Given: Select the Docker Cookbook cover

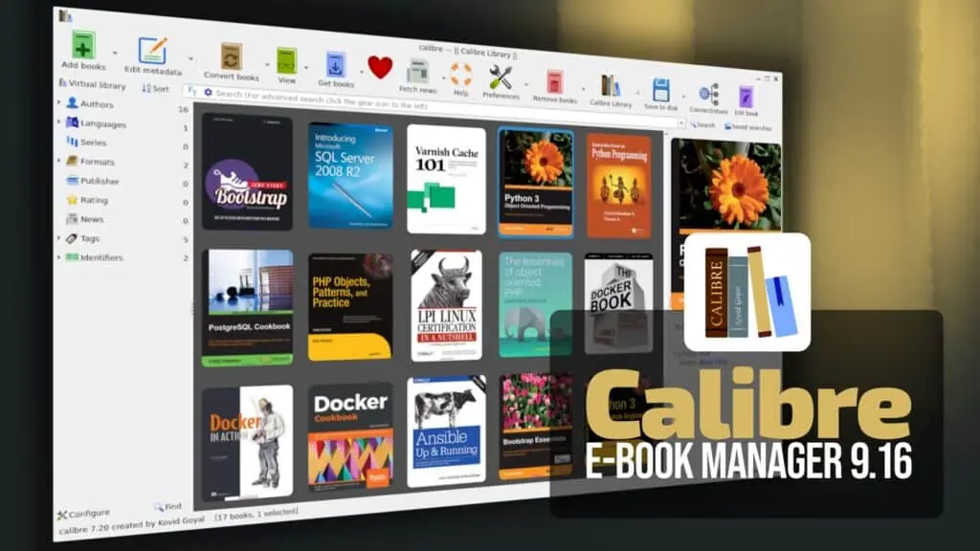Looking at the screenshot, I should click(x=350, y=436).
